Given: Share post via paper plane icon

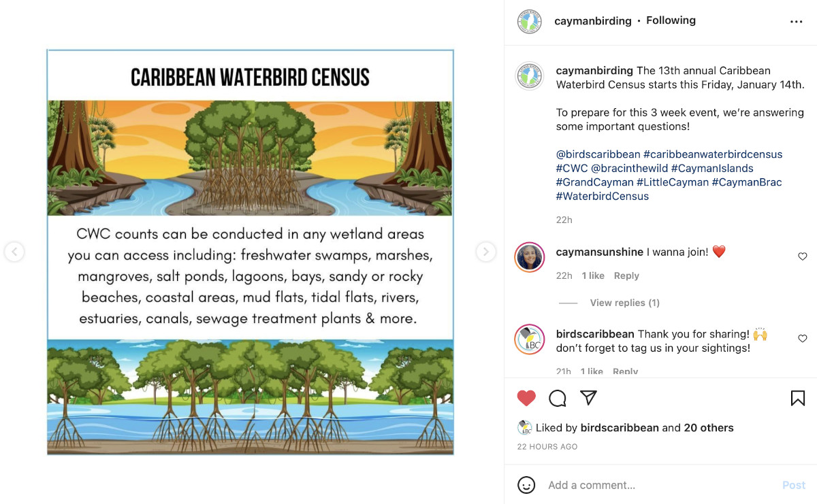Looking at the screenshot, I should tap(588, 397).
